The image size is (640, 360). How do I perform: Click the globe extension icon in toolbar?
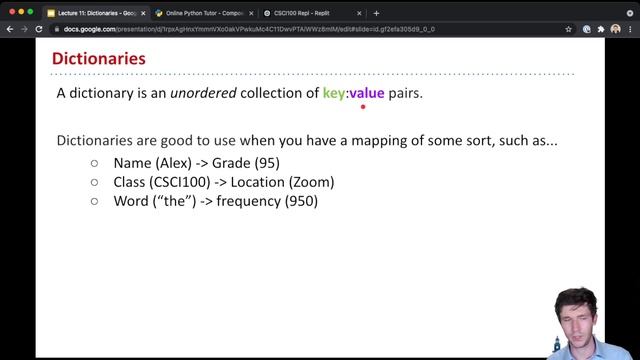[587, 29]
